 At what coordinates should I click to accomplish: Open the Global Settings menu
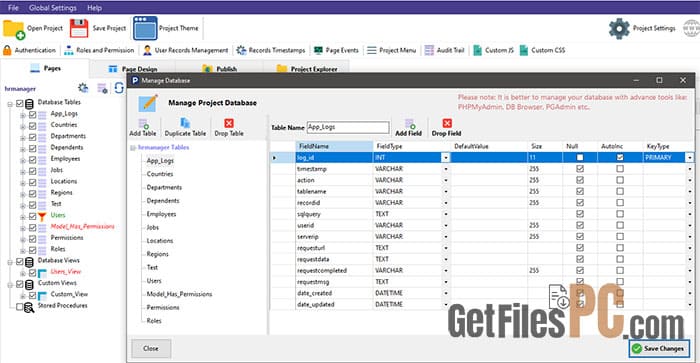click(x=53, y=8)
